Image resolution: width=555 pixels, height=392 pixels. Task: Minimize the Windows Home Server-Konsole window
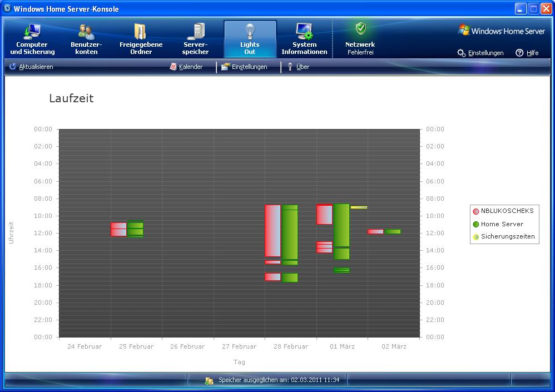pyautogui.click(x=521, y=8)
